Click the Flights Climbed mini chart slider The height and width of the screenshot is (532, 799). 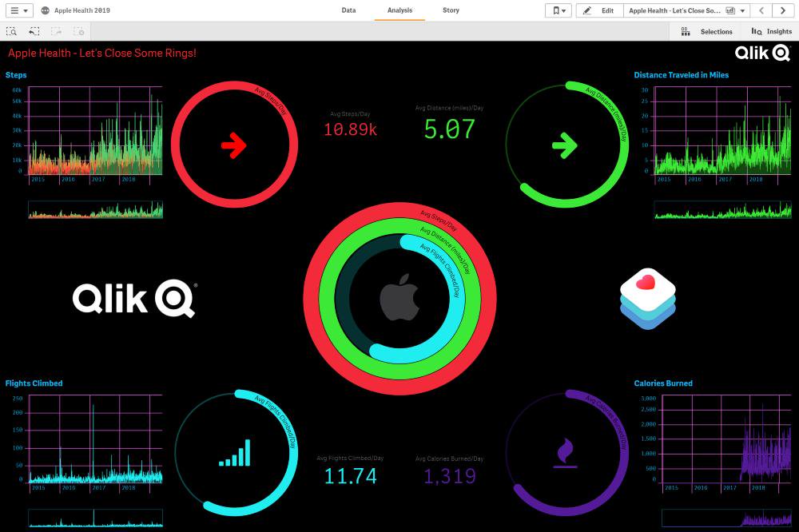95,518
